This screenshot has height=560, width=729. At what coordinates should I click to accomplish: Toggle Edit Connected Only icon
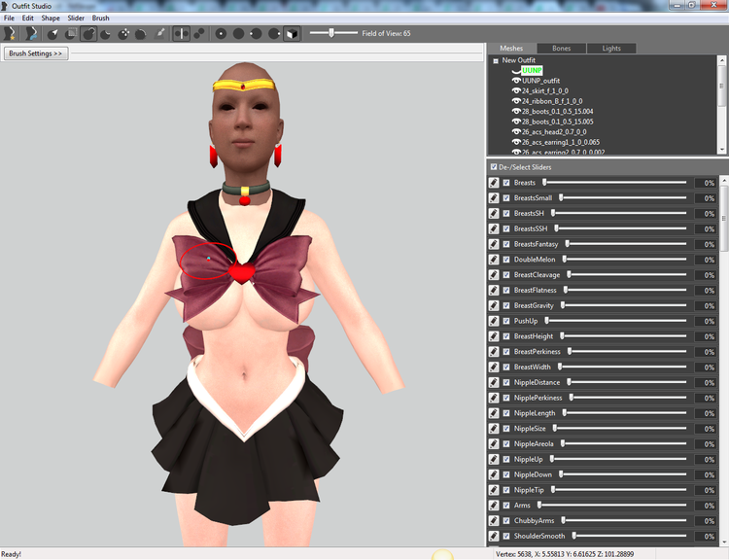tap(199, 33)
